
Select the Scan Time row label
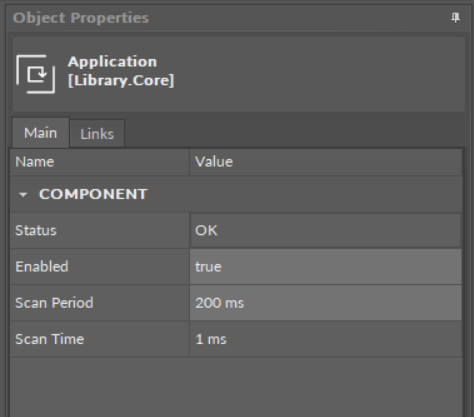click(50, 339)
